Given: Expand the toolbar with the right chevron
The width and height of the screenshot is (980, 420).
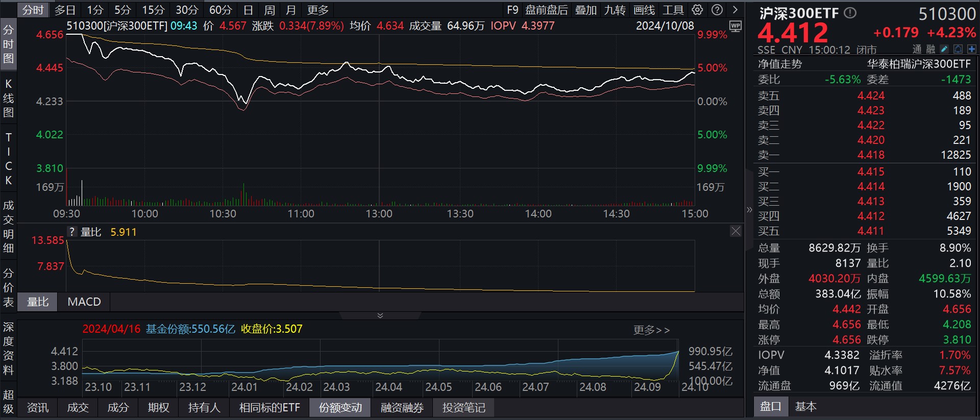Looking at the screenshot, I should [x=735, y=10].
